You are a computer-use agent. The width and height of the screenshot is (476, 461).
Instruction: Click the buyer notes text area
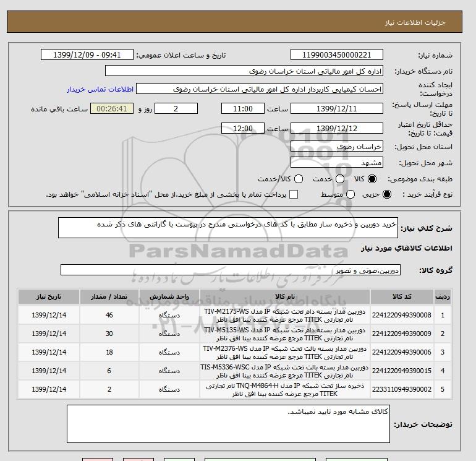(228, 424)
